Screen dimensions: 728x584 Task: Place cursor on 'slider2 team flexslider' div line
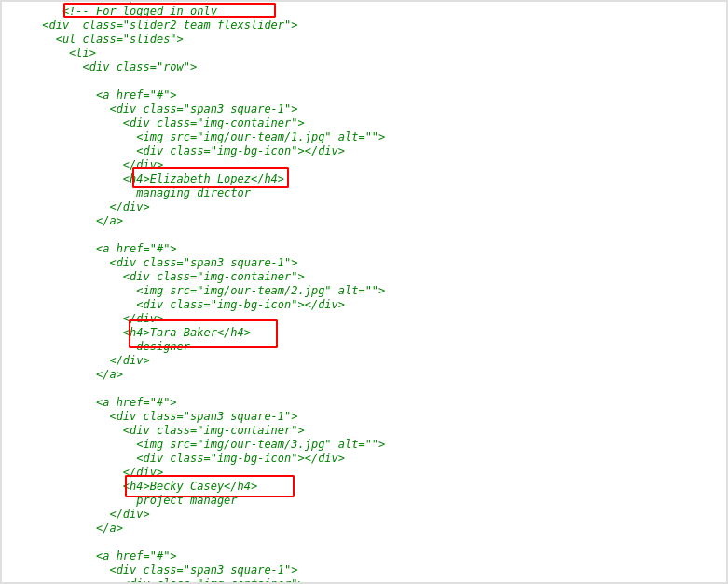(x=170, y=24)
